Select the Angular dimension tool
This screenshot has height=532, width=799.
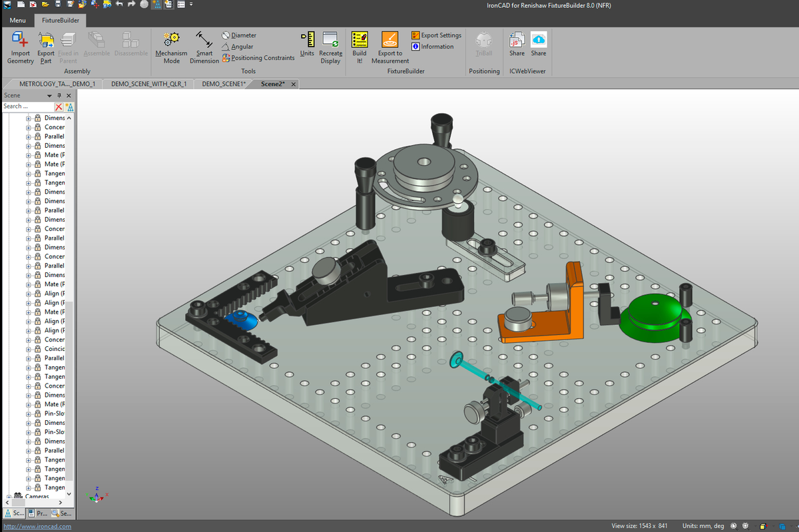(x=238, y=47)
